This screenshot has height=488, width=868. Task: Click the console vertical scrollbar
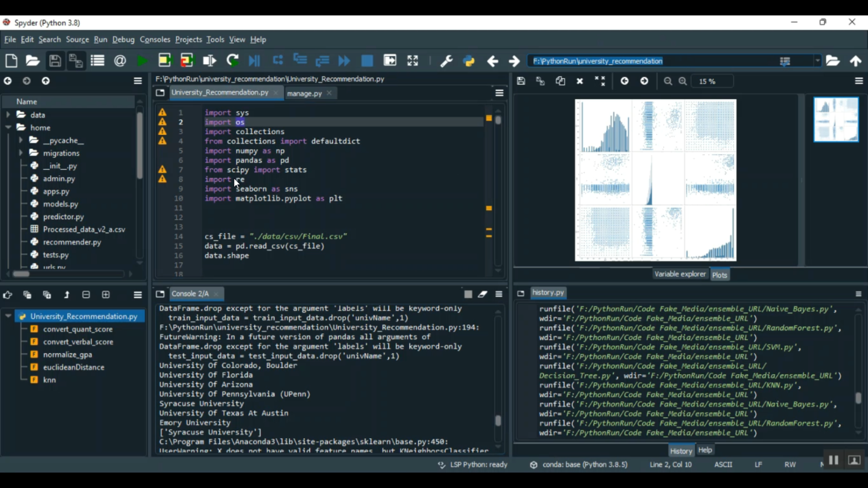[498, 420]
